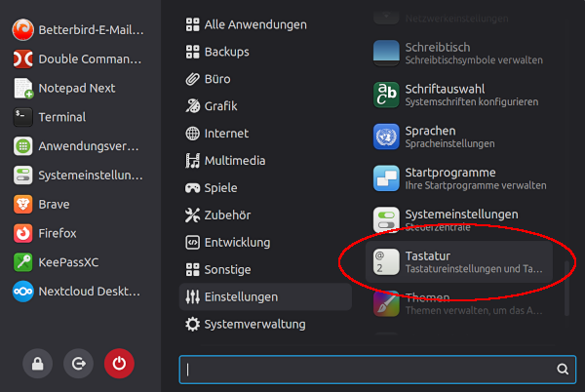This screenshot has width=585, height=392.
Task: Lock the screen with padlock button
Action: click(x=37, y=364)
